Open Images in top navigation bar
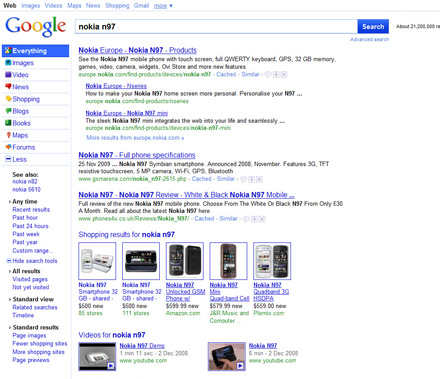The height and width of the screenshot is (379, 440). click(x=30, y=6)
